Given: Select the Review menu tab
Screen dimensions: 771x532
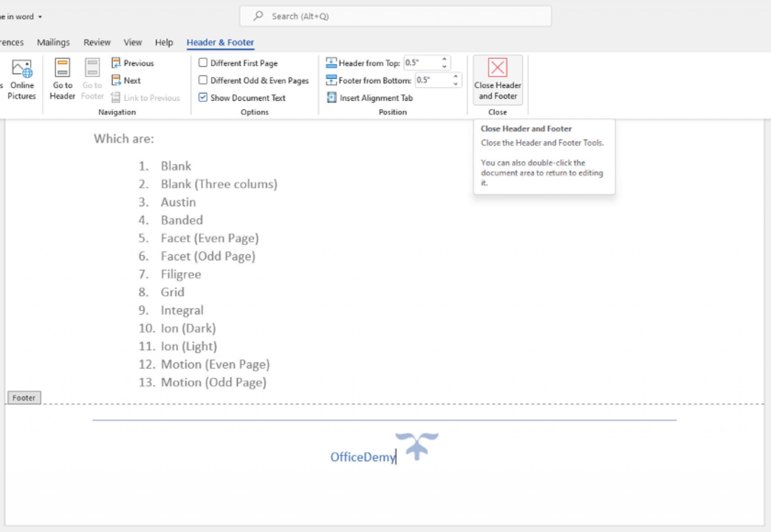Looking at the screenshot, I should (x=97, y=42).
